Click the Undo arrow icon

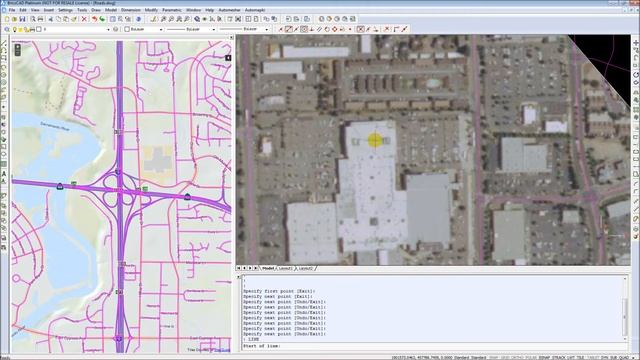click(94, 19)
